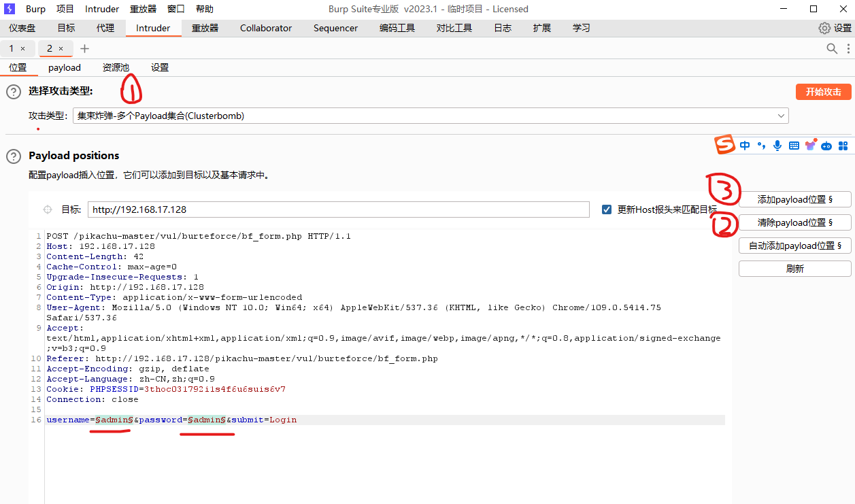Viewport: 855px width, 504px height.
Task: Click the submit=Login parameter
Action: [x=264, y=420]
